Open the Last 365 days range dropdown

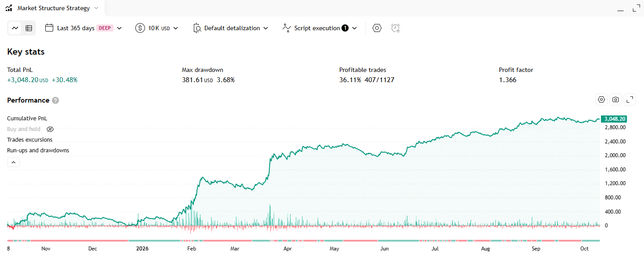pyautogui.click(x=83, y=28)
